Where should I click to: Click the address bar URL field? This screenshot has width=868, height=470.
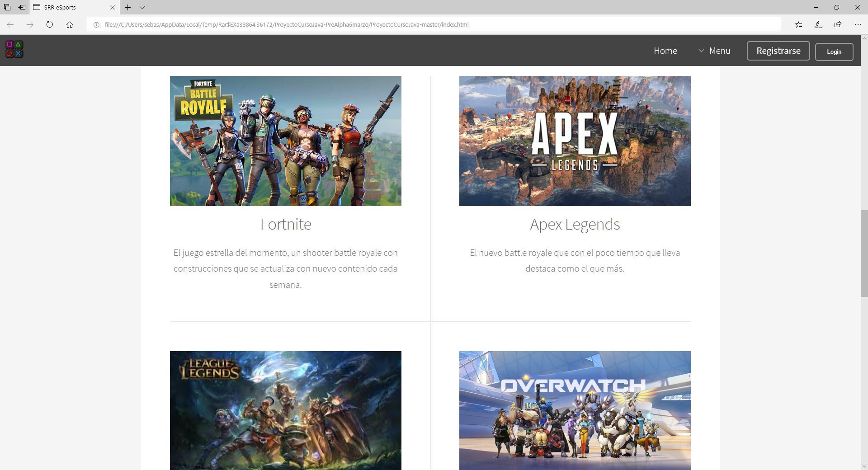pyautogui.click(x=434, y=24)
